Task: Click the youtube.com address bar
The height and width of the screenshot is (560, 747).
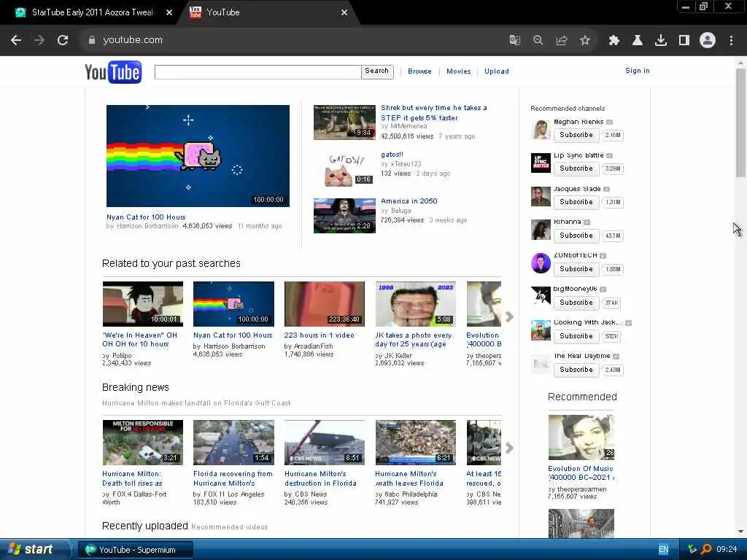Action: point(290,40)
